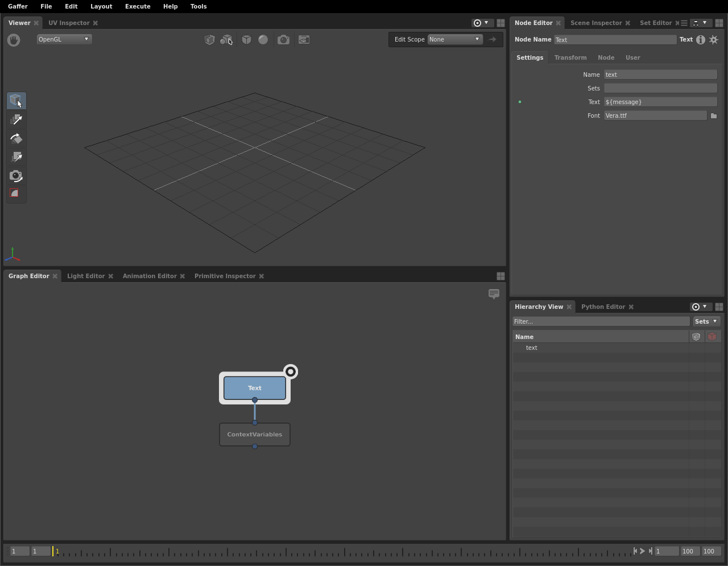The height and width of the screenshot is (566, 728).
Task: Open the OpenGL renderer dropdown
Action: pos(64,39)
